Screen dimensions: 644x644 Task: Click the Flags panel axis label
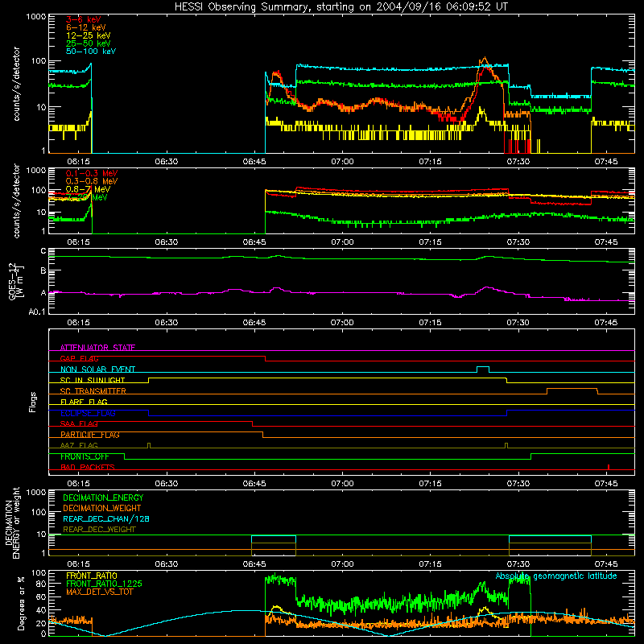coord(32,402)
